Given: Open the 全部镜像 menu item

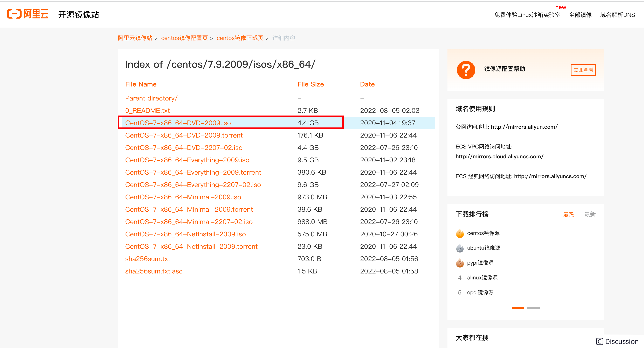Looking at the screenshot, I should (x=580, y=15).
